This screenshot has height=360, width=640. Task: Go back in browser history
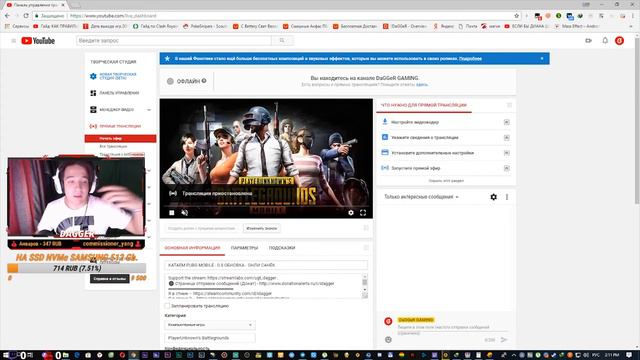pos(7,16)
